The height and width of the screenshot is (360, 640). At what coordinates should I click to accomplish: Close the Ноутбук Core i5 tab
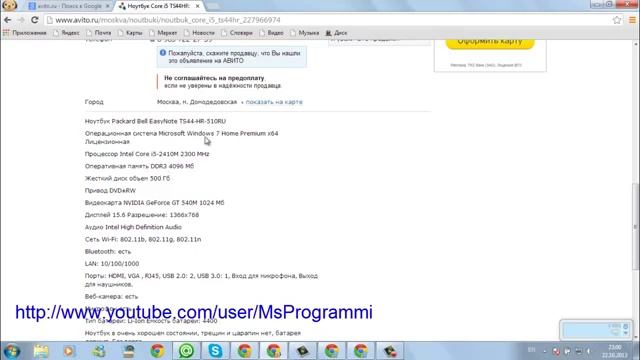[198, 6]
